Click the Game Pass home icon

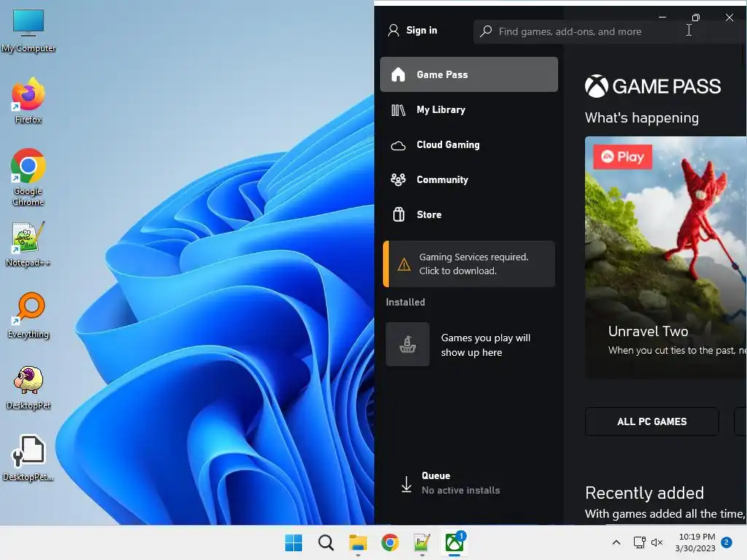click(x=398, y=74)
